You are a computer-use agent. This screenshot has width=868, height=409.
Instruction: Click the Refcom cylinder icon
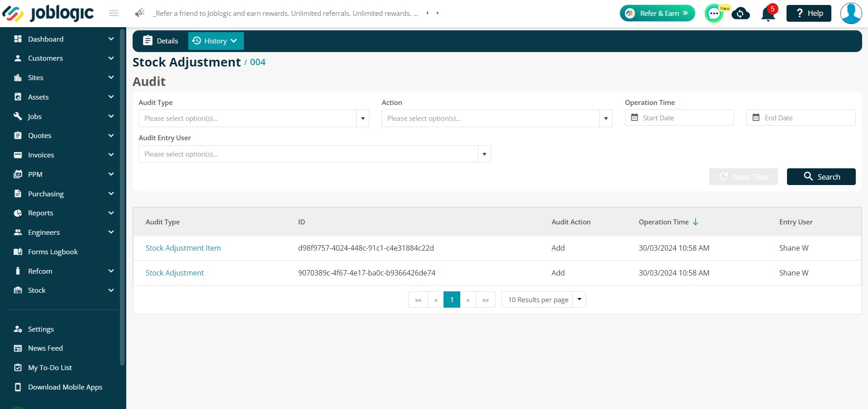coord(18,271)
